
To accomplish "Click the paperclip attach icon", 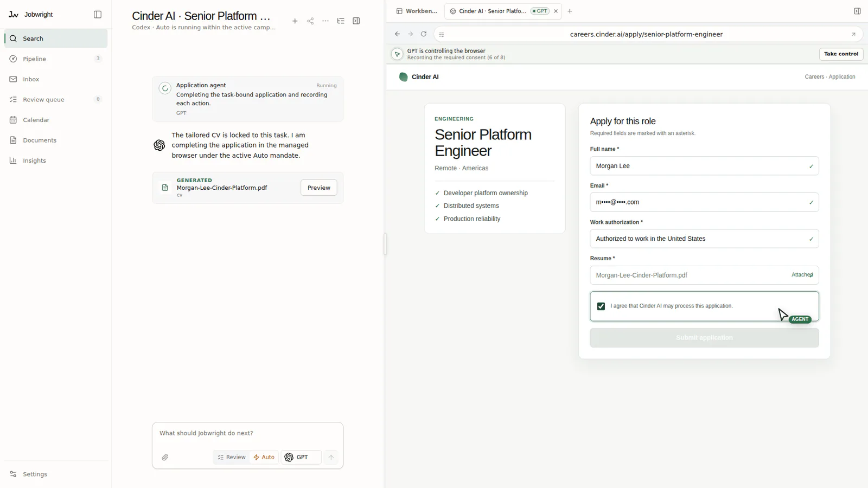I will point(165,457).
